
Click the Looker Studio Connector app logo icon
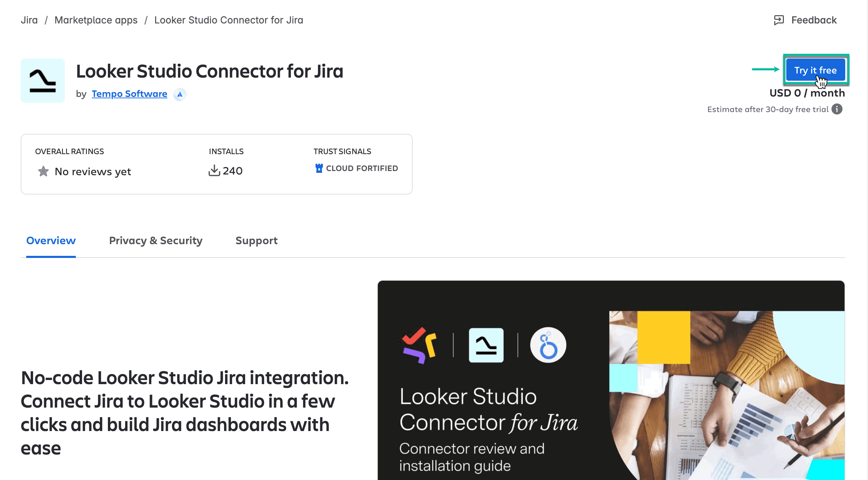(x=42, y=80)
